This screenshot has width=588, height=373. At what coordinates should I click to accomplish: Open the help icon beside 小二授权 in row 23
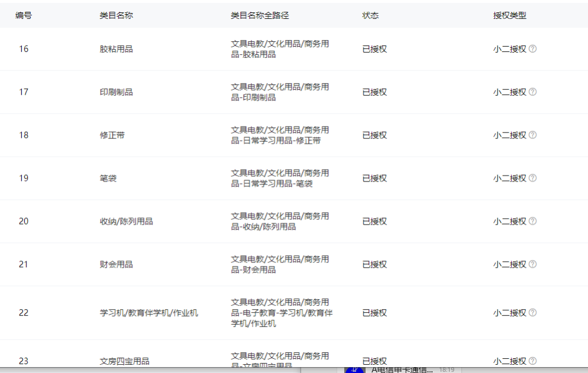[x=532, y=361]
